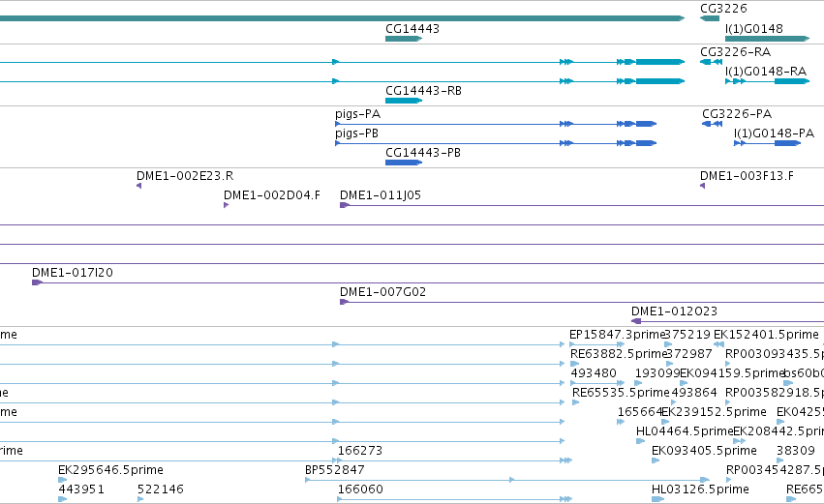Select the EK094159.5prime EST label

(733, 373)
